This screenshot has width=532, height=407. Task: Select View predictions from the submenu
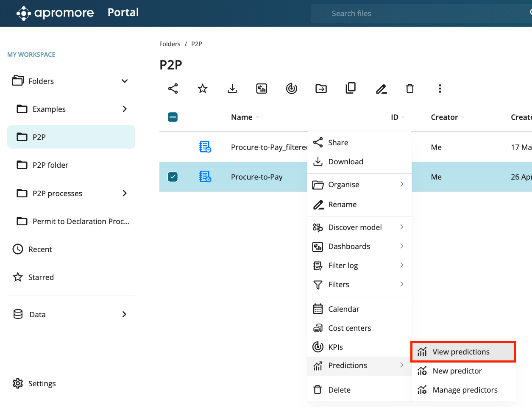(461, 352)
